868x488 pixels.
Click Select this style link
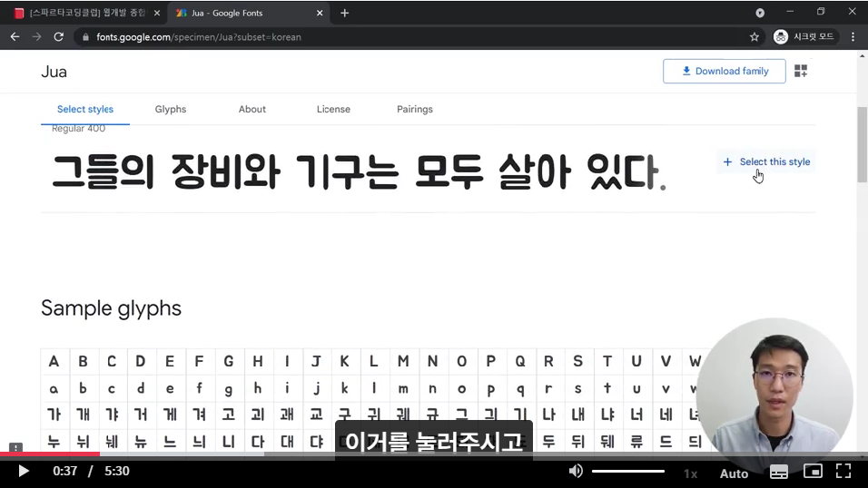pos(766,161)
